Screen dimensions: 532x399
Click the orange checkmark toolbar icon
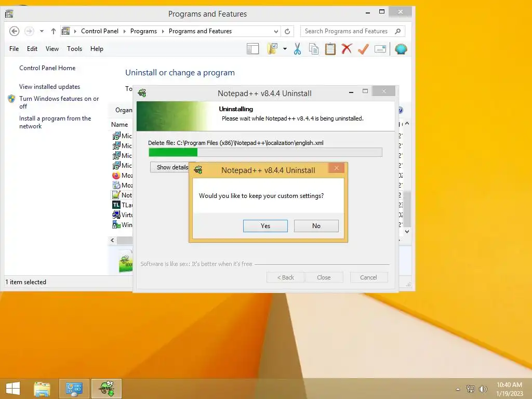point(363,49)
